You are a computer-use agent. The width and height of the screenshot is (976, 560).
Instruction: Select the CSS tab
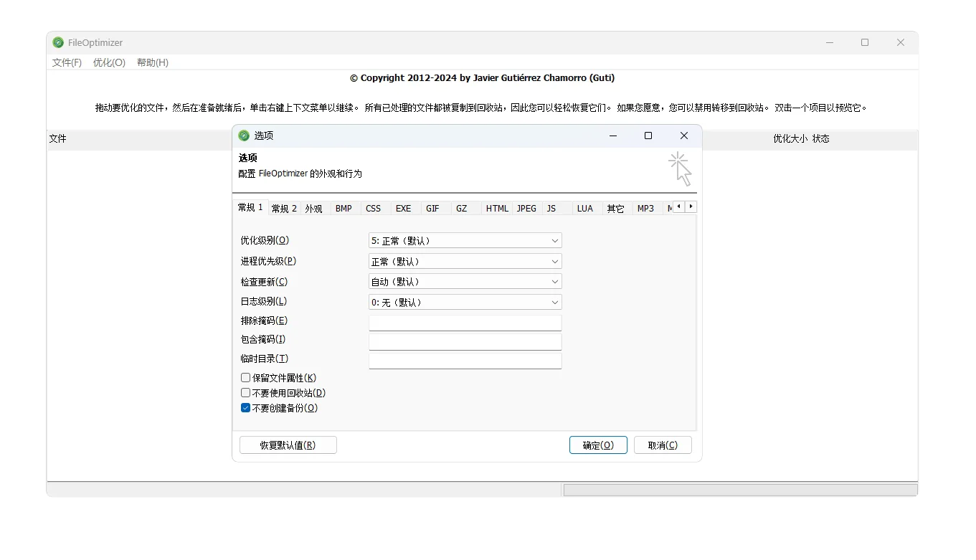[374, 209]
